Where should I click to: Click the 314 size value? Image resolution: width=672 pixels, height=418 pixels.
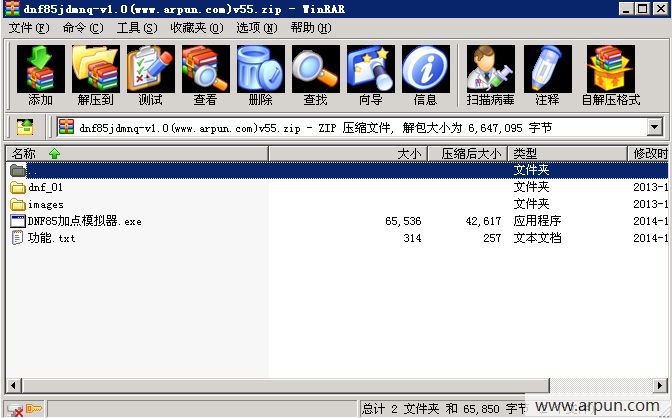tap(412, 238)
